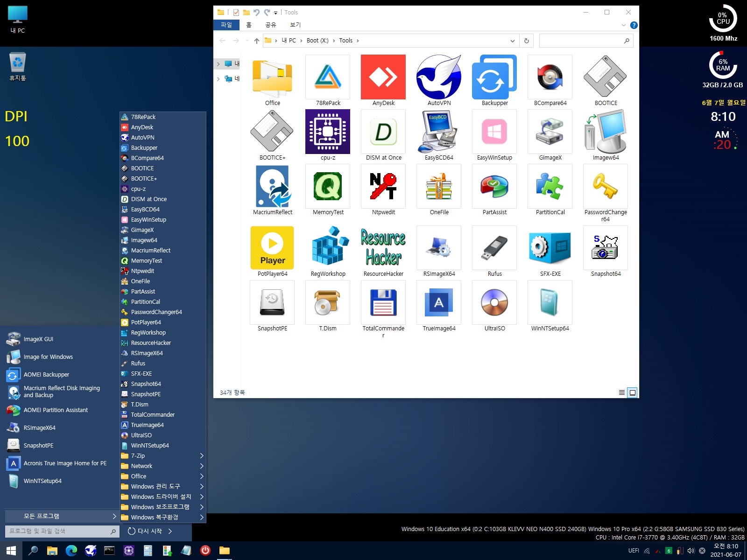Image resolution: width=747 pixels, height=560 pixels.
Task: Switch to the 공유 ribbon tab
Action: (271, 25)
